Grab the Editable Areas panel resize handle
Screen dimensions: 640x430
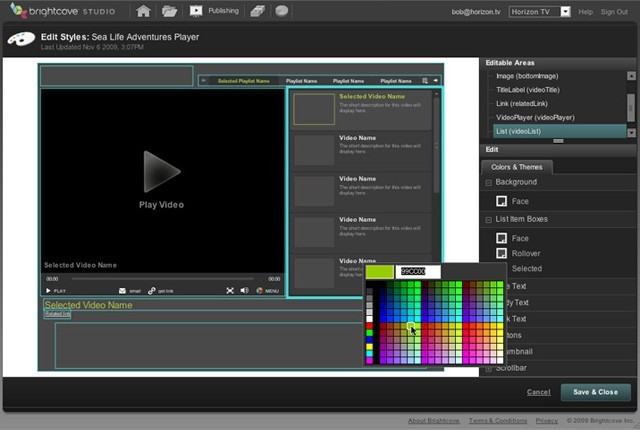coord(558,141)
